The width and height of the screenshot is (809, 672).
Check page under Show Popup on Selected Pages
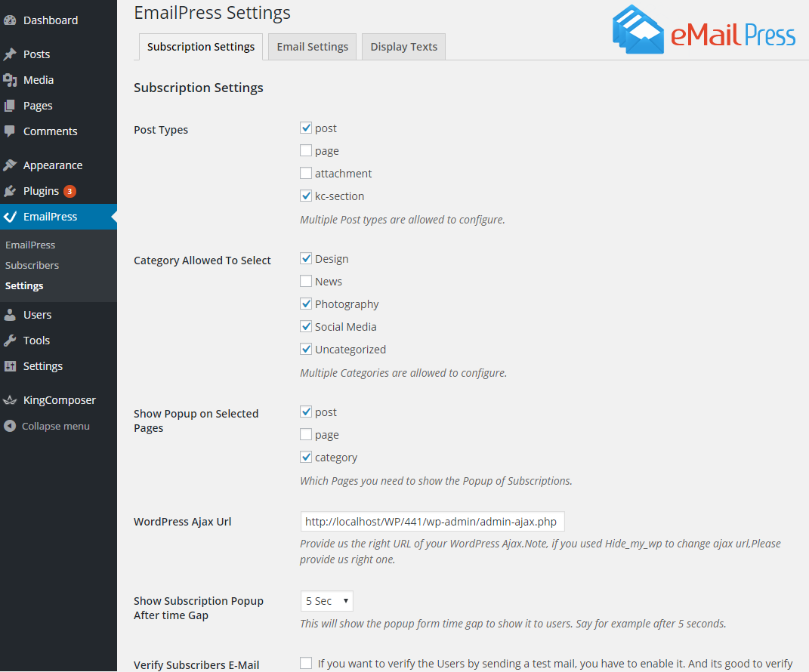tap(306, 434)
